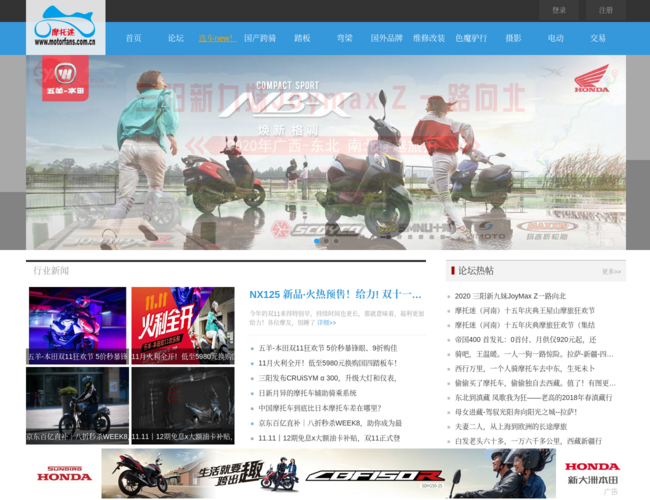Screen dimensions: 650x500
Task: Open news 五羊-本田双11狂欢节 5价秒暴锋眼
Action: pos(327,348)
